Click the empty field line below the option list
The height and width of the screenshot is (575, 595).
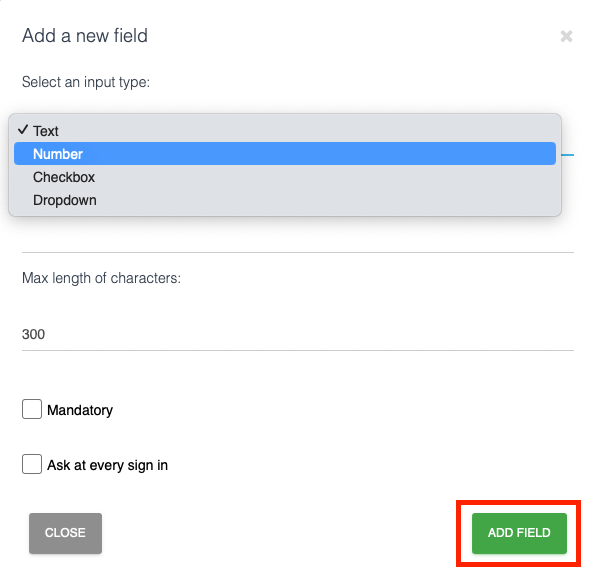pyautogui.click(x=298, y=241)
